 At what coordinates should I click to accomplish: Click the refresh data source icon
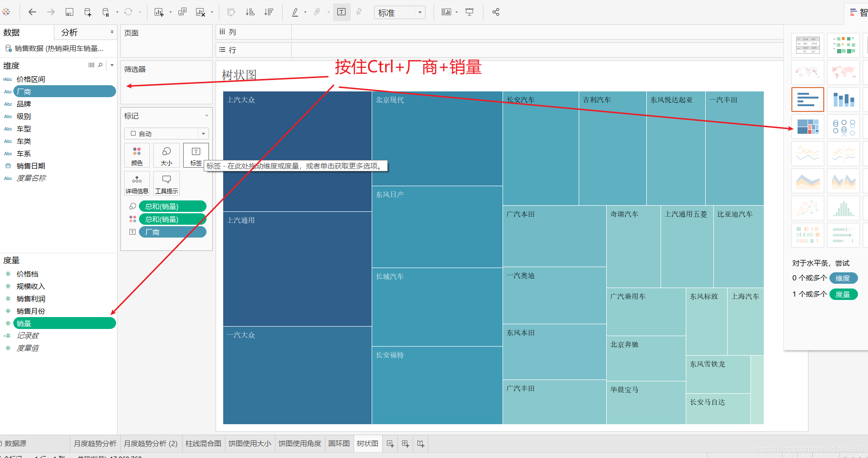pyautogui.click(x=128, y=12)
